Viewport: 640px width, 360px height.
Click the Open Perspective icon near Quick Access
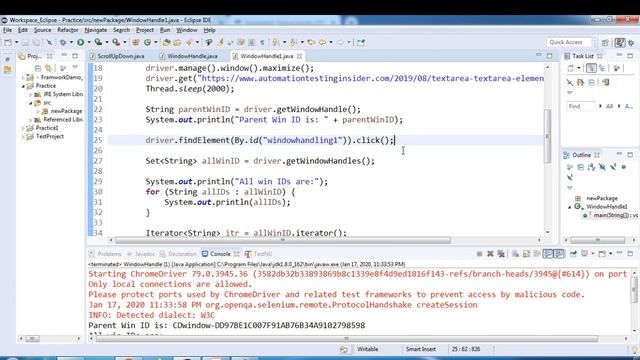click(x=605, y=42)
